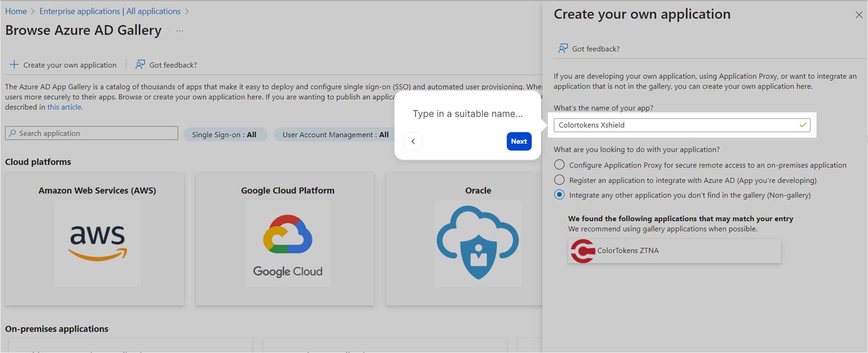Click the ellipsis next to Browse Azure AD Gallery
This screenshot has height=353, width=868.
click(x=180, y=31)
